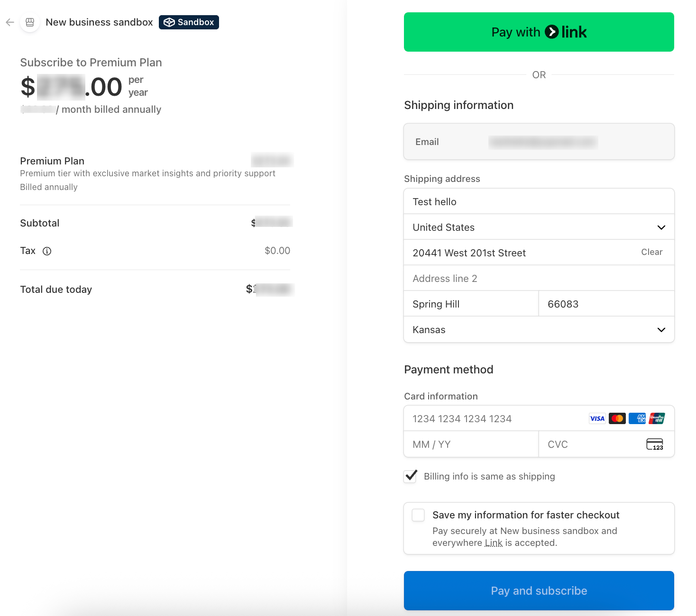Screen dimensions: 696x616
Task: Select the storefront icon beside business name
Action: click(x=29, y=22)
